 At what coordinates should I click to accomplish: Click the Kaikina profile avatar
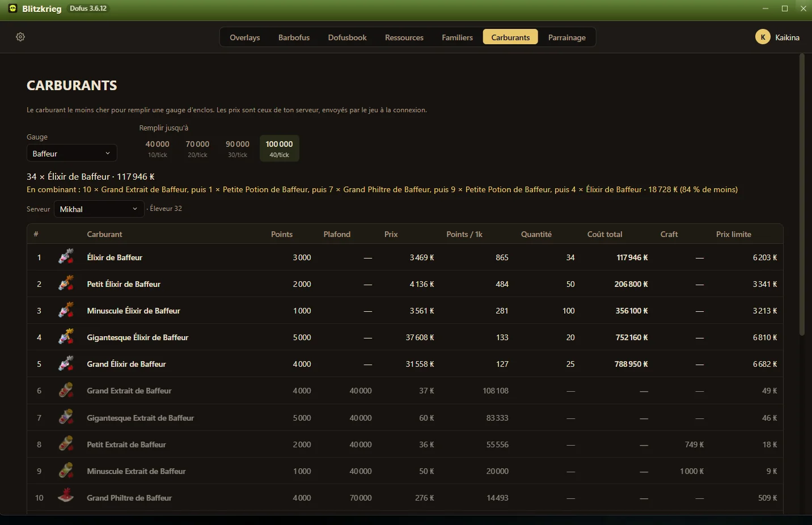click(763, 37)
